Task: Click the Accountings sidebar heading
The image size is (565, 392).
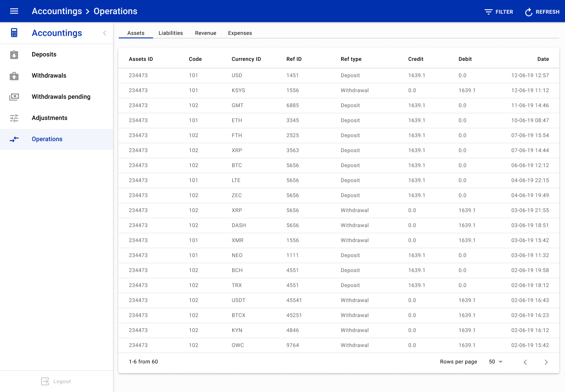Action: [x=57, y=33]
